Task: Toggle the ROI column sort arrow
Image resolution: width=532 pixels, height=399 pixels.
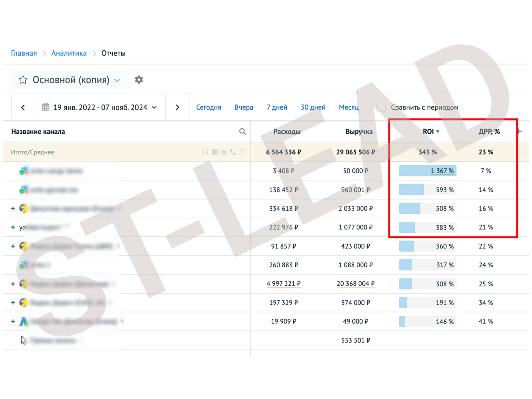Action: [x=438, y=132]
